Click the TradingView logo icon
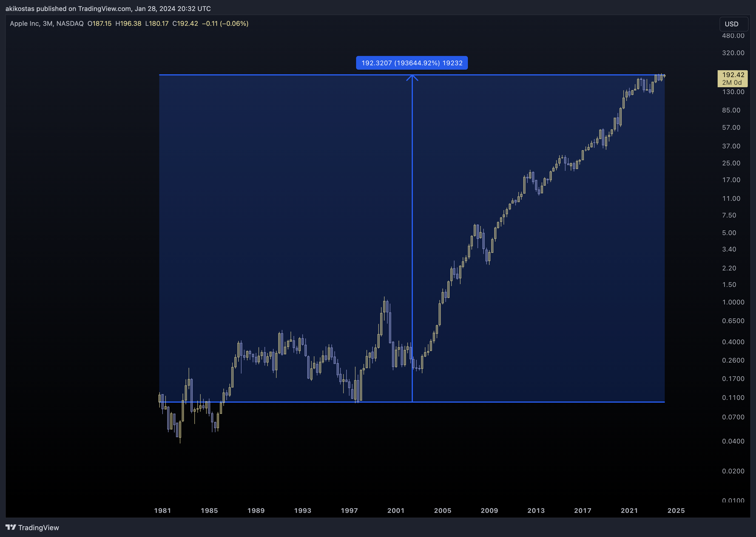 point(11,527)
